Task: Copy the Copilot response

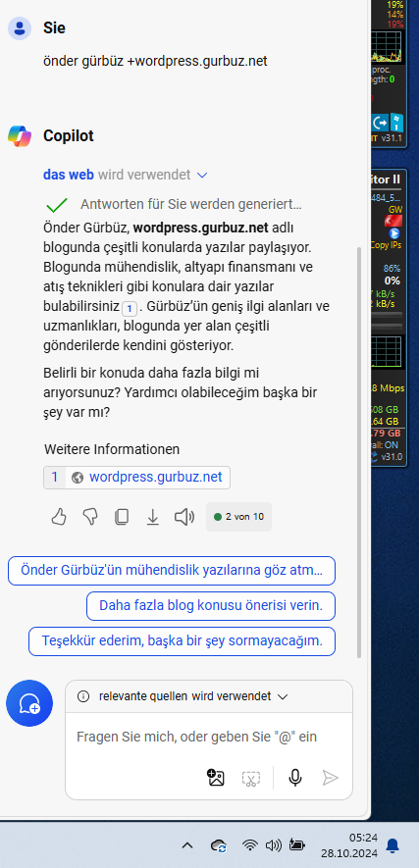Action: [122, 517]
